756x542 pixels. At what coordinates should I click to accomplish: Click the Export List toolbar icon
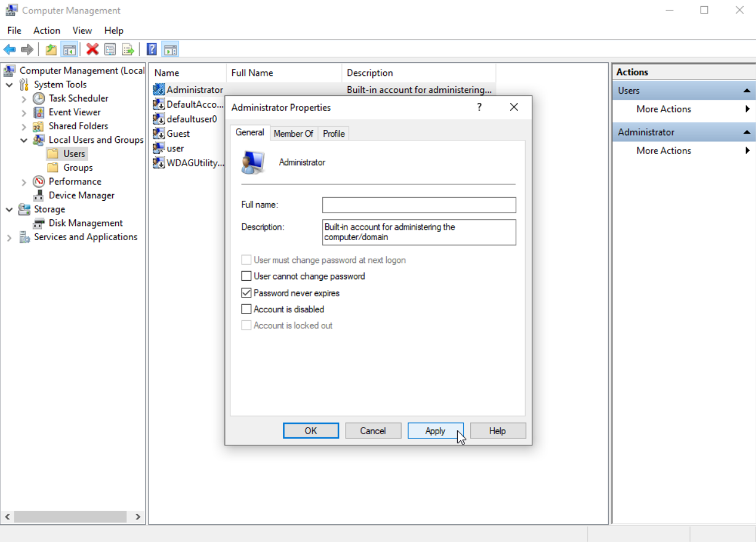(128, 50)
